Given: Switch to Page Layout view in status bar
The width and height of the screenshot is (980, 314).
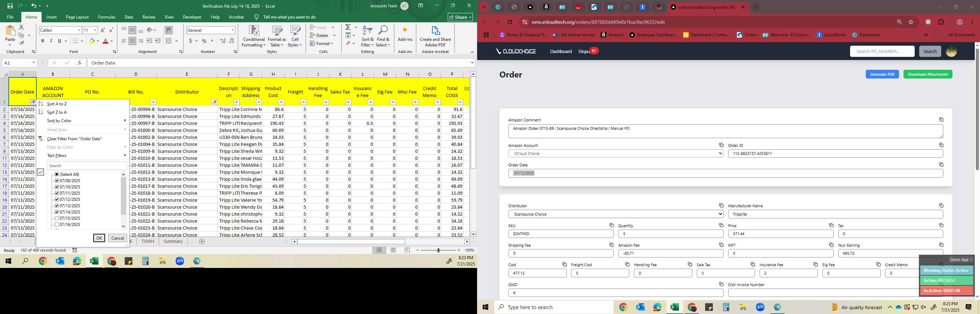Looking at the screenshot, I should pyautogui.click(x=393, y=250).
